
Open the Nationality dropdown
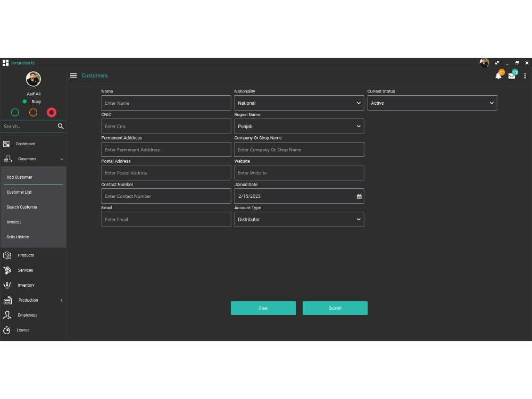pos(299,103)
